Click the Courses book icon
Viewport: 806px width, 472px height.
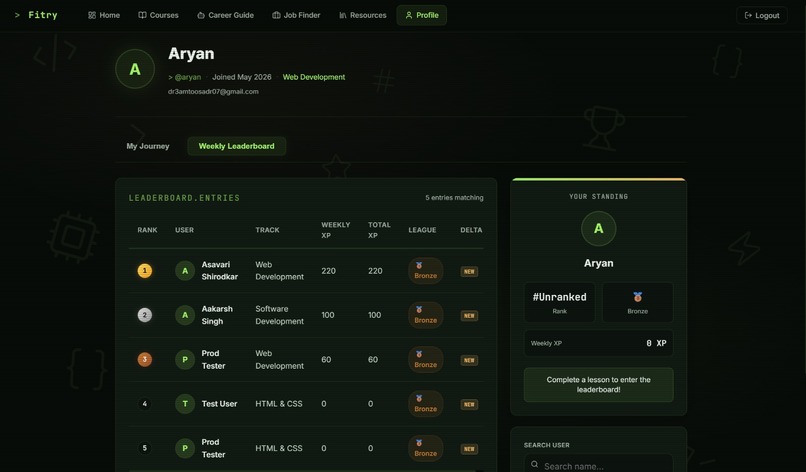pyautogui.click(x=142, y=15)
